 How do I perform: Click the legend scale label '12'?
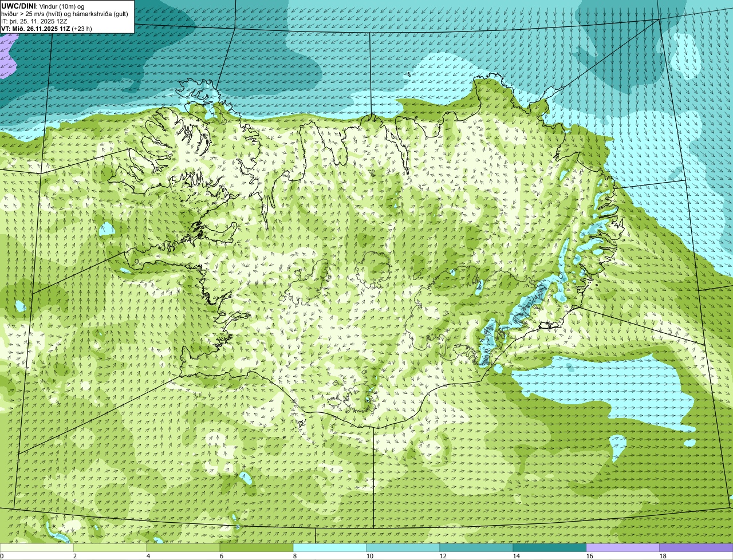tap(443, 556)
